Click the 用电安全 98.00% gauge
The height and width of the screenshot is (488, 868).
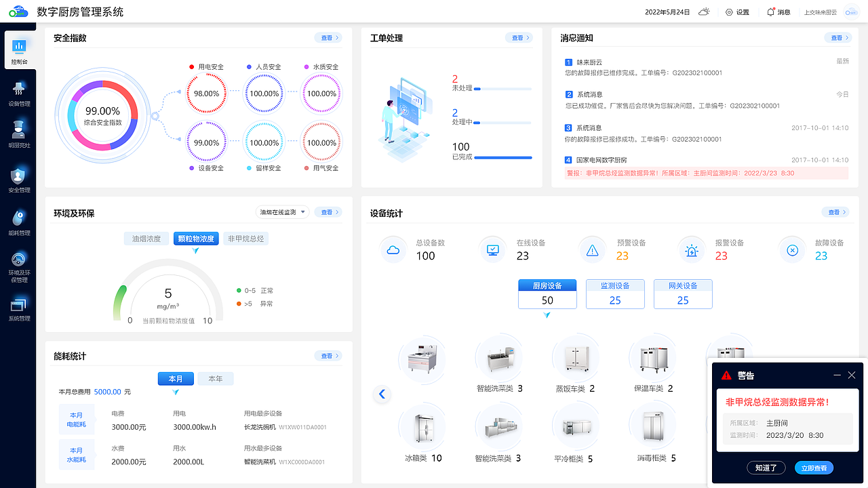[206, 94]
